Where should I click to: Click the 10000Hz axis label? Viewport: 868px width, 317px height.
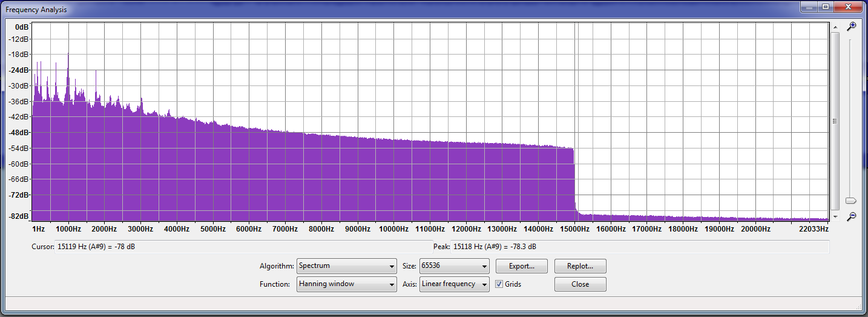coord(394,229)
